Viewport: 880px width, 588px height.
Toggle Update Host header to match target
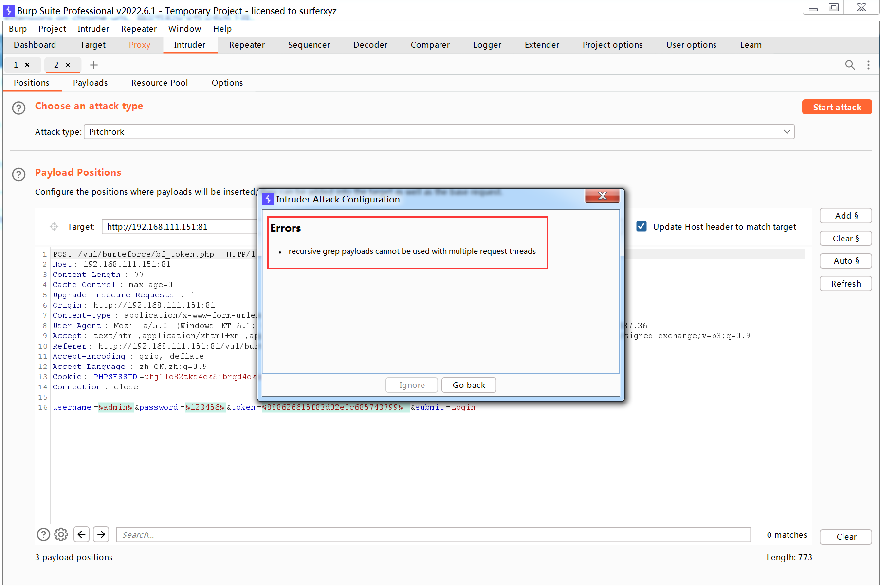(642, 227)
